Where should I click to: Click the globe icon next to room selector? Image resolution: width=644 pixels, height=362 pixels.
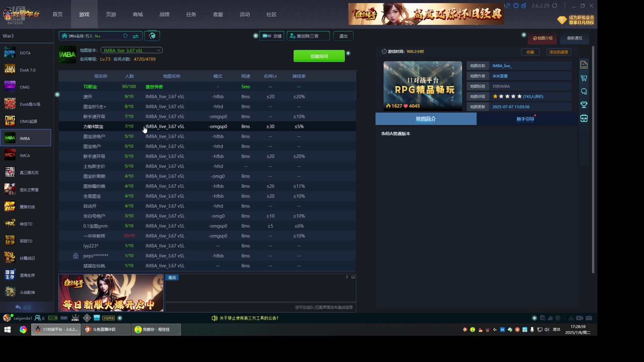click(152, 36)
